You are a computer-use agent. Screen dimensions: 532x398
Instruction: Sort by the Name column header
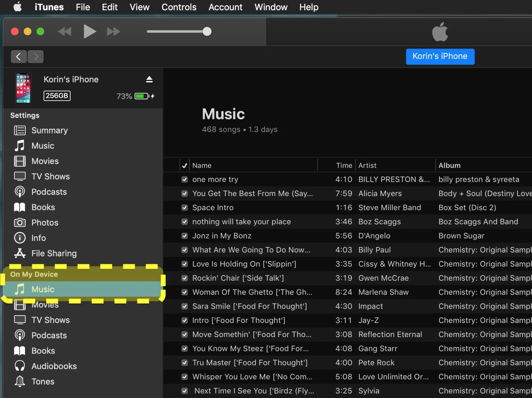coord(253,165)
